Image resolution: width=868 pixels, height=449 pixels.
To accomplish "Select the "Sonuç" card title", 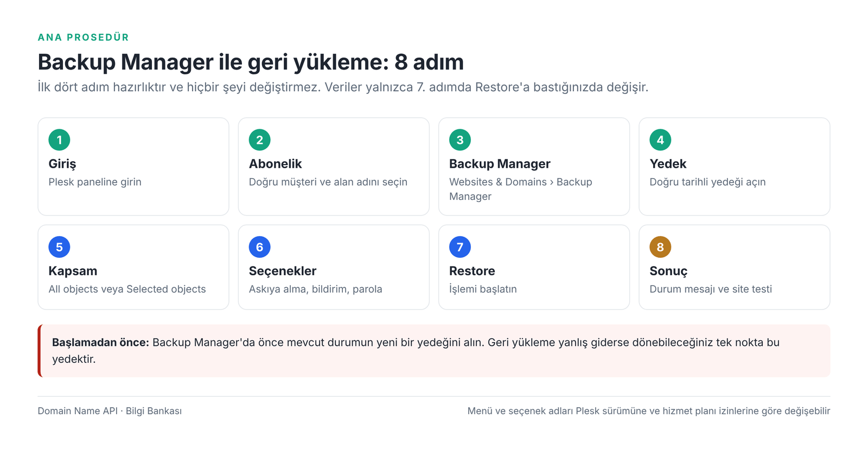I will [x=668, y=271].
